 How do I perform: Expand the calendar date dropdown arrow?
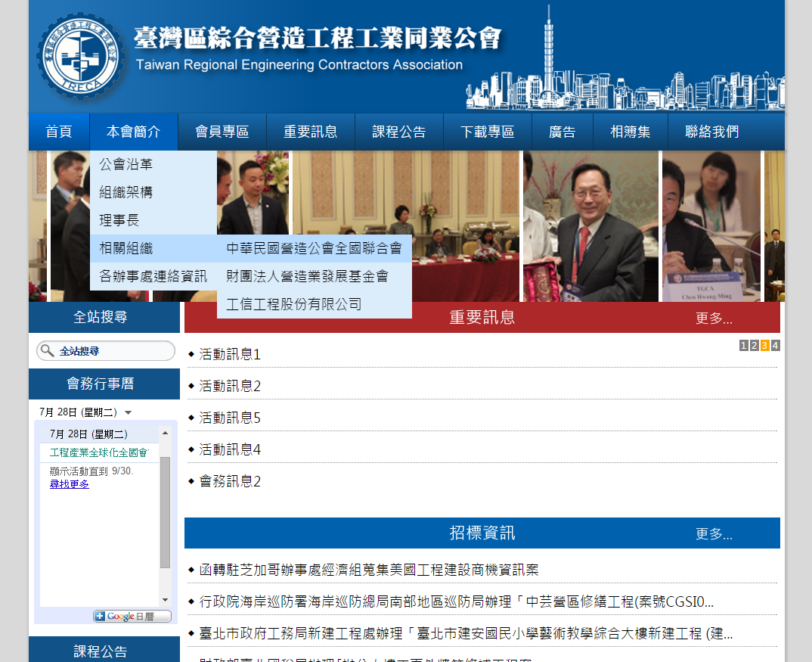(x=128, y=413)
